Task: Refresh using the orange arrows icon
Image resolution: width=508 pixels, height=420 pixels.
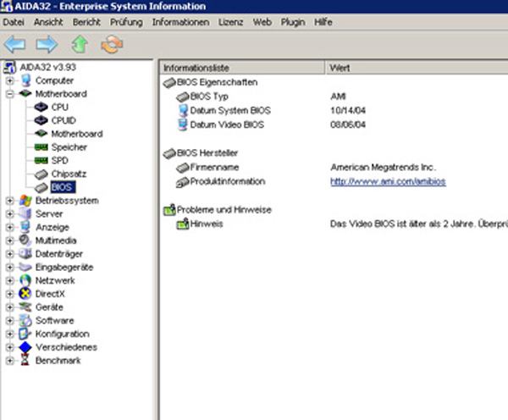Action: click(112, 44)
